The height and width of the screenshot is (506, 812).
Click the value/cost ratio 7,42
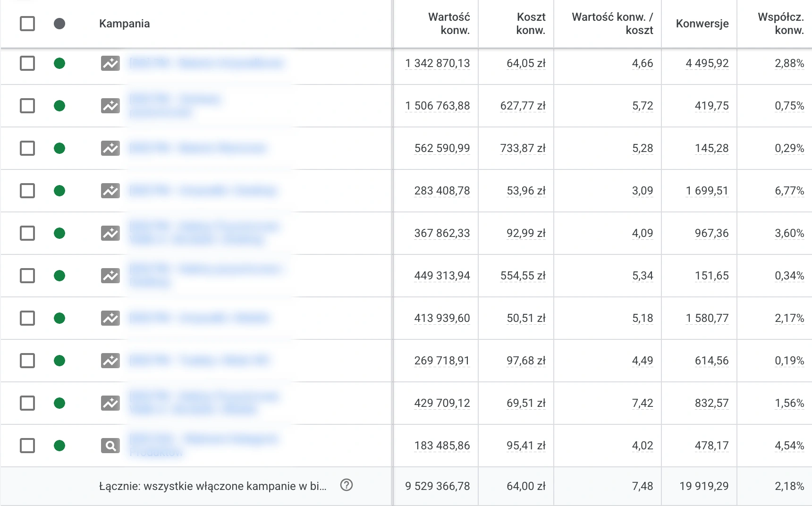tap(643, 403)
